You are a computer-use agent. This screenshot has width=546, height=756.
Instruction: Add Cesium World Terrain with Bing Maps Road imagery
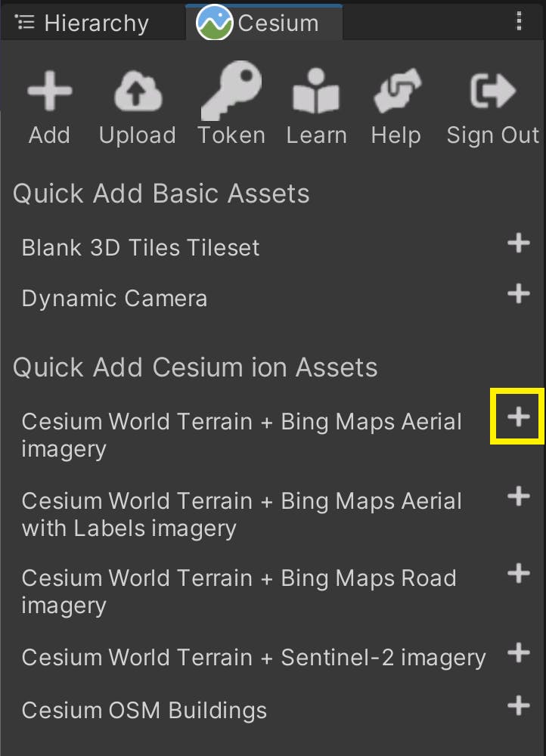(518, 574)
